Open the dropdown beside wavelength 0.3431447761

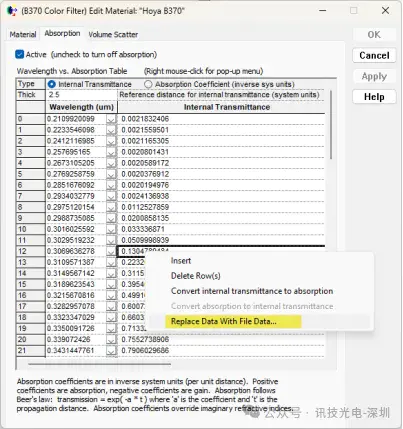pos(112,350)
